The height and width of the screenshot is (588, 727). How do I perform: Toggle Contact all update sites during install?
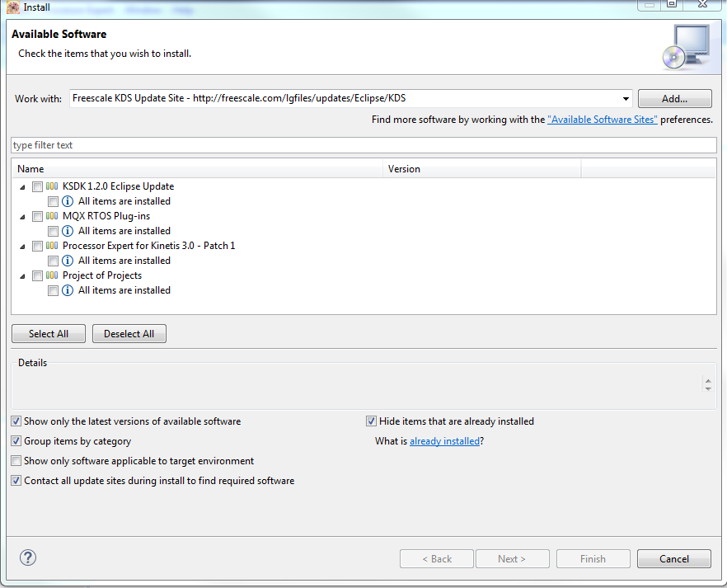click(16, 481)
